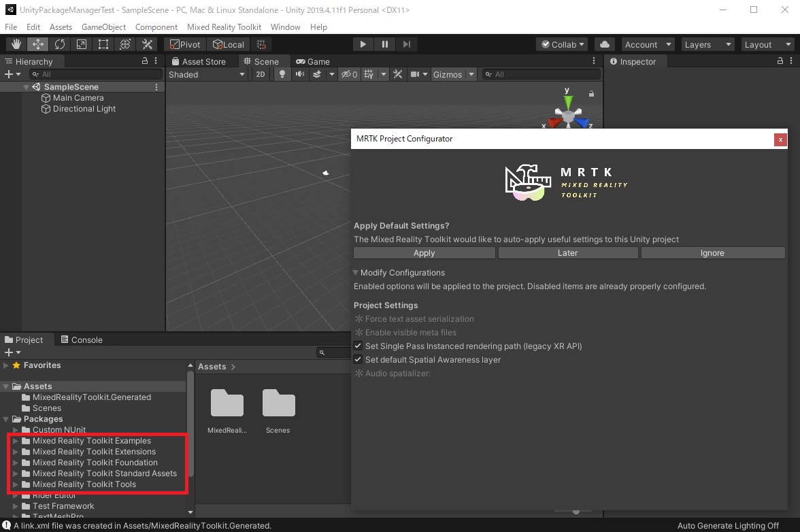The image size is (800, 532).
Task: Click the Scene view search field
Action: click(541, 74)
